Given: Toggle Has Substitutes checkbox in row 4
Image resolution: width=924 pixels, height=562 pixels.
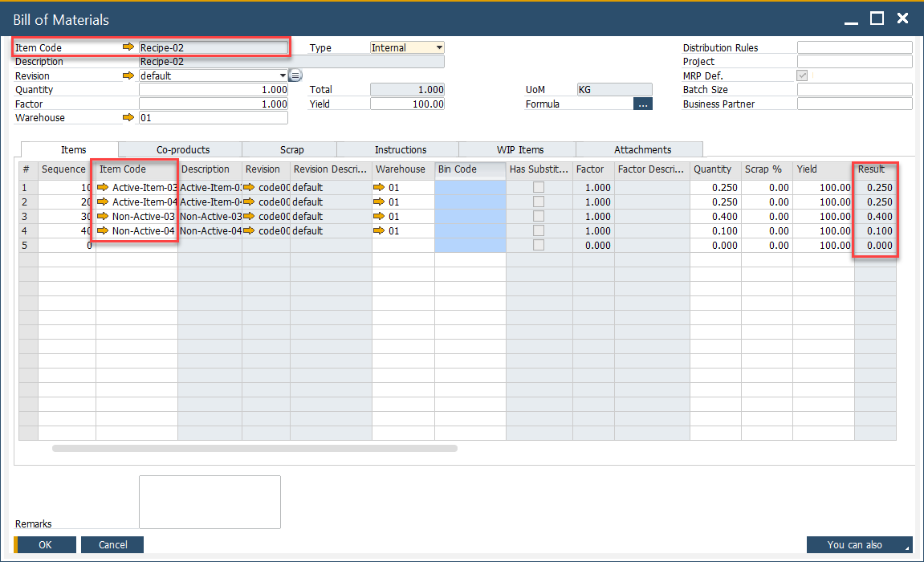Looking at the screenshot, I should (x=539, y=231).
